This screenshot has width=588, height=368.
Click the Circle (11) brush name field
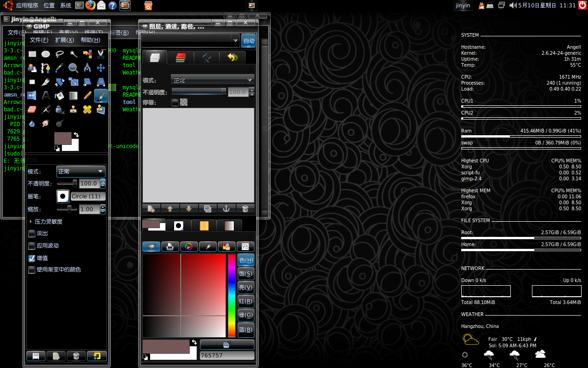(x=88, y=196)
